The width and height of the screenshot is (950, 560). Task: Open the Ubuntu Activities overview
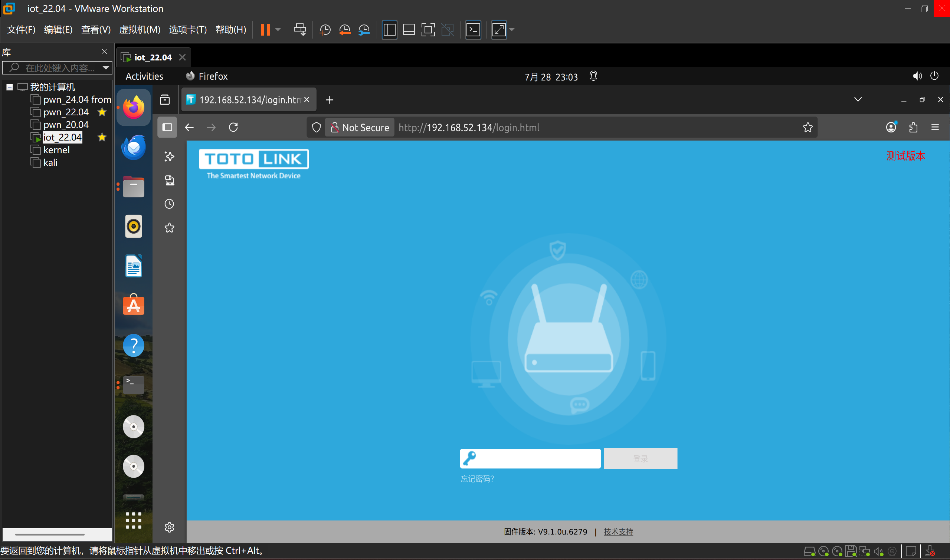(144, 76)
